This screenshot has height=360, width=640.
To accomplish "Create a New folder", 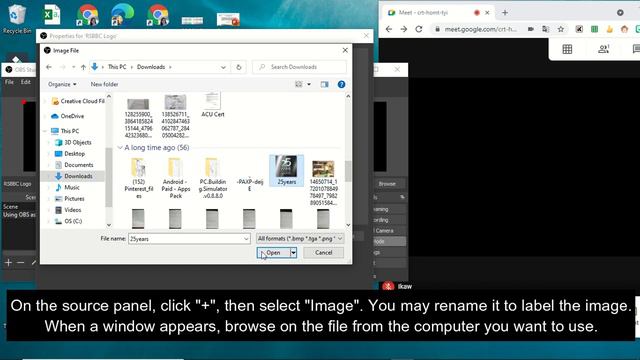I will click(104, 84).
